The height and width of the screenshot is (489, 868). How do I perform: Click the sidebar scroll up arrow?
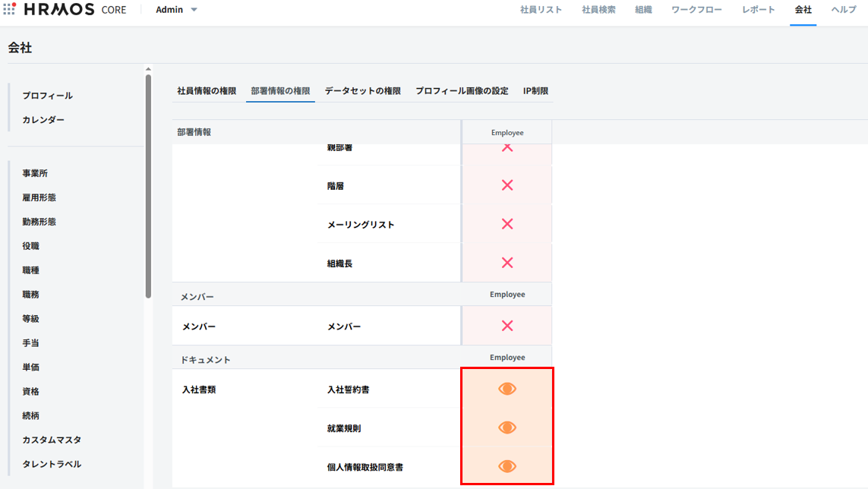(x=148, y=70)
